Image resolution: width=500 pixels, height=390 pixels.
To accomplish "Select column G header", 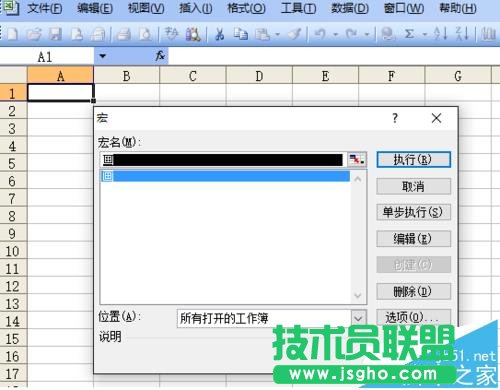I will [458, 76].
